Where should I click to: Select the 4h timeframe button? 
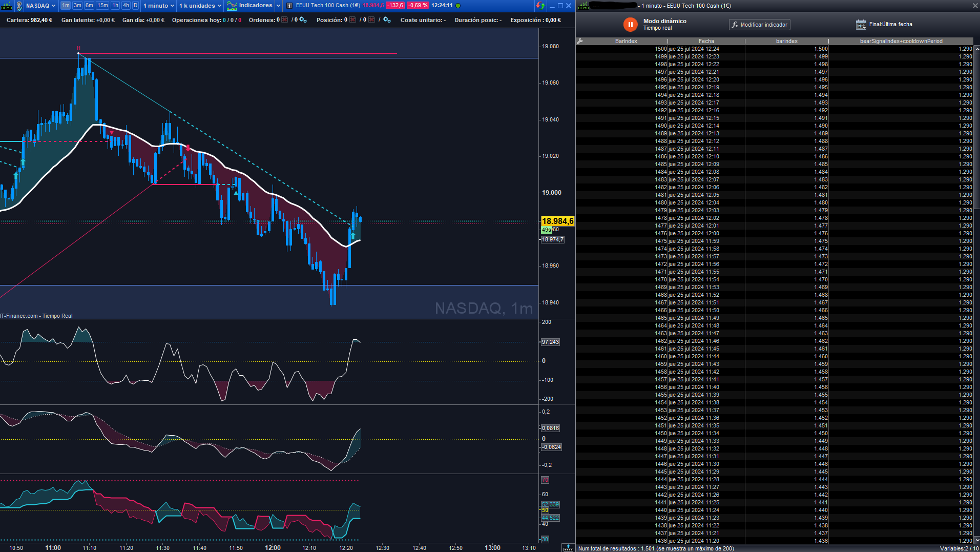tap(126, 6)
